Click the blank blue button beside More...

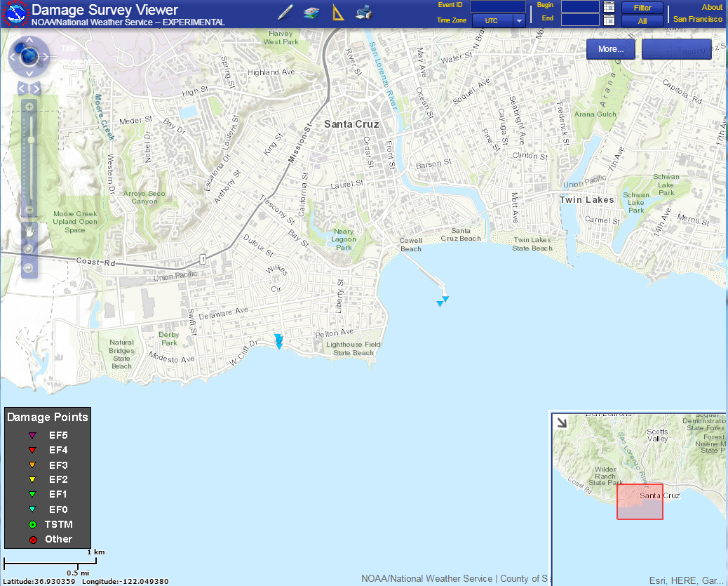677,49
